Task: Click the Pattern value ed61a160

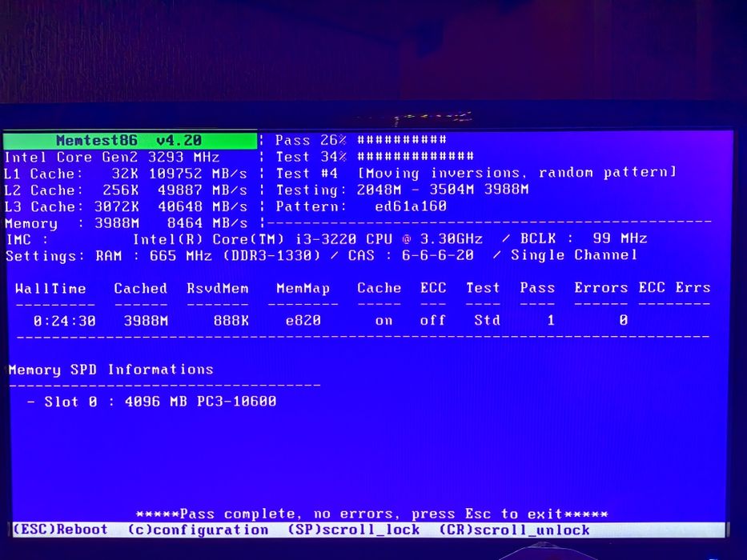Action: [411, 206]
